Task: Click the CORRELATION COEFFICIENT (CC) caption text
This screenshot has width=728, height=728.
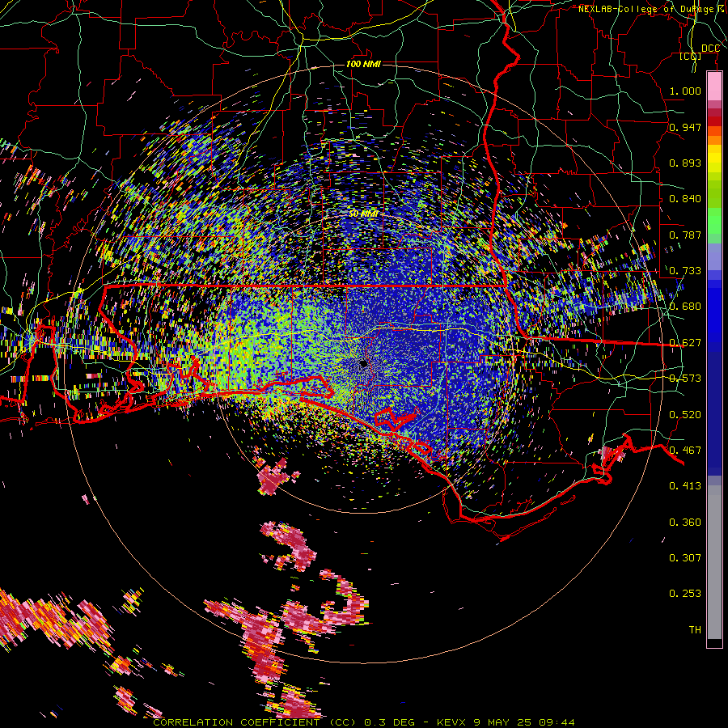Action: (x=255, y=722)
